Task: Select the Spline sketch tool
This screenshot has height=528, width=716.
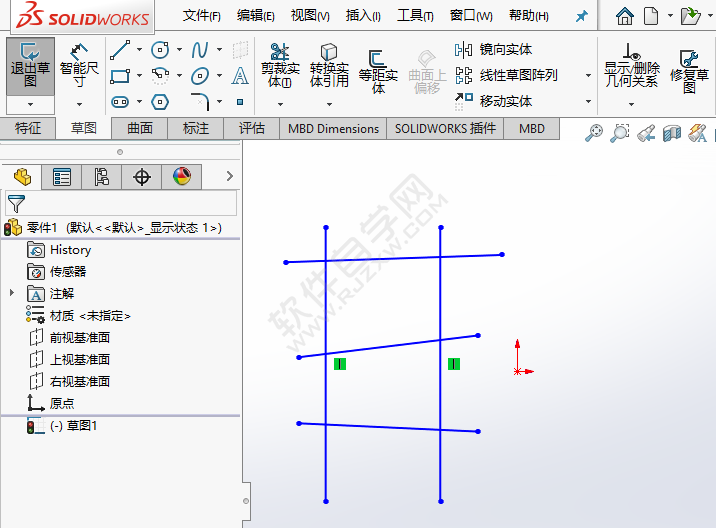Action: pyautogui.click(x=200, y=50)
